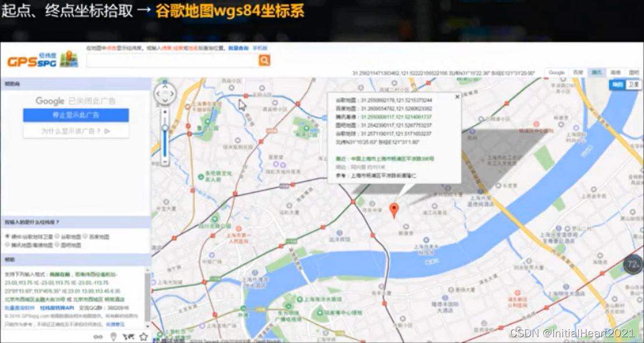Select the 腾讯地图/高德地图 radio button
Screen dimensions: 644x343
[x=8, y=245]
